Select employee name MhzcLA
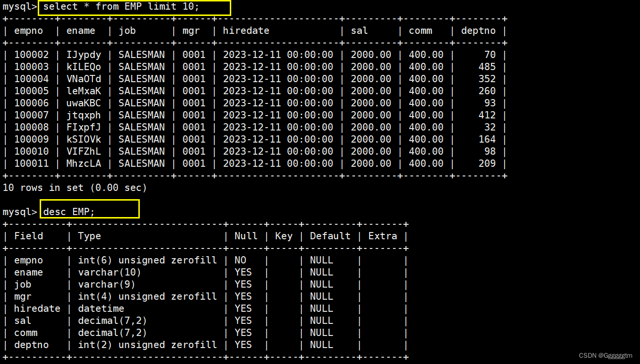 pos(84,163)
